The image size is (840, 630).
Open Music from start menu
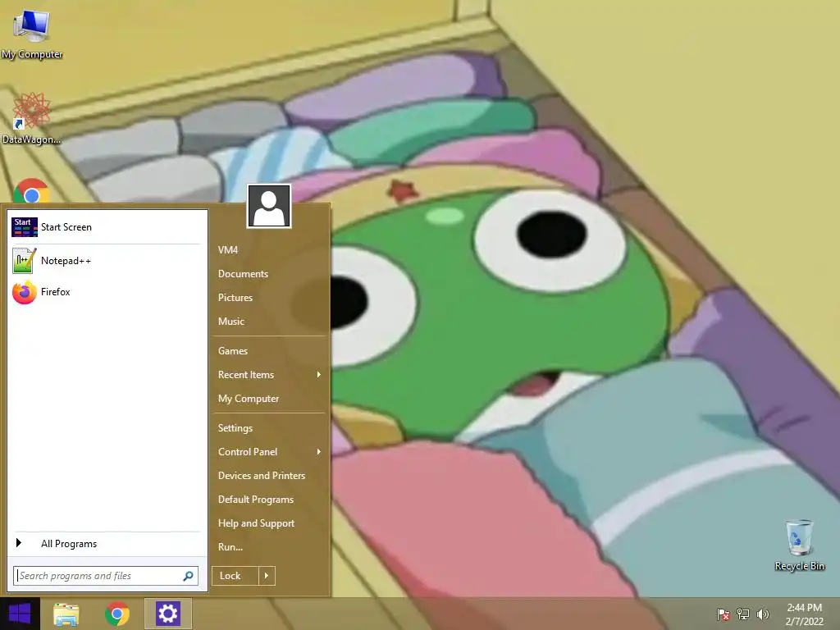coord(231,322)
